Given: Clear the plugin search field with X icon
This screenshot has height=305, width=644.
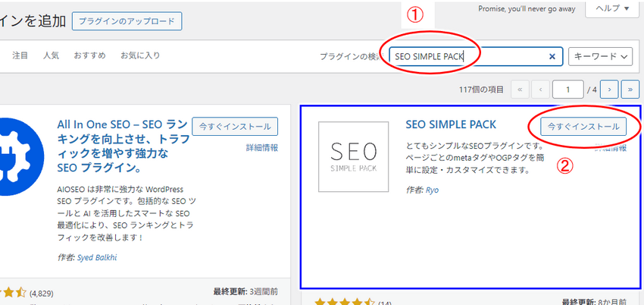Looking at the screenshot, I should pos(552,57).
